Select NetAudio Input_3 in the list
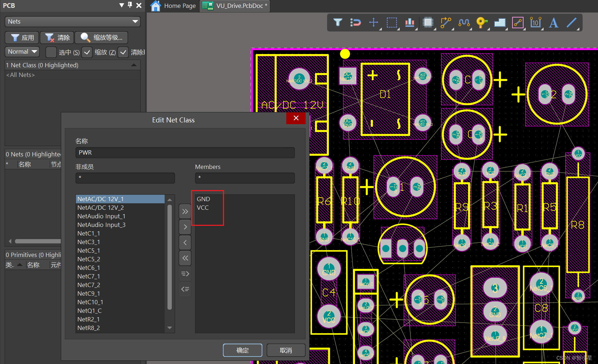 120,225
